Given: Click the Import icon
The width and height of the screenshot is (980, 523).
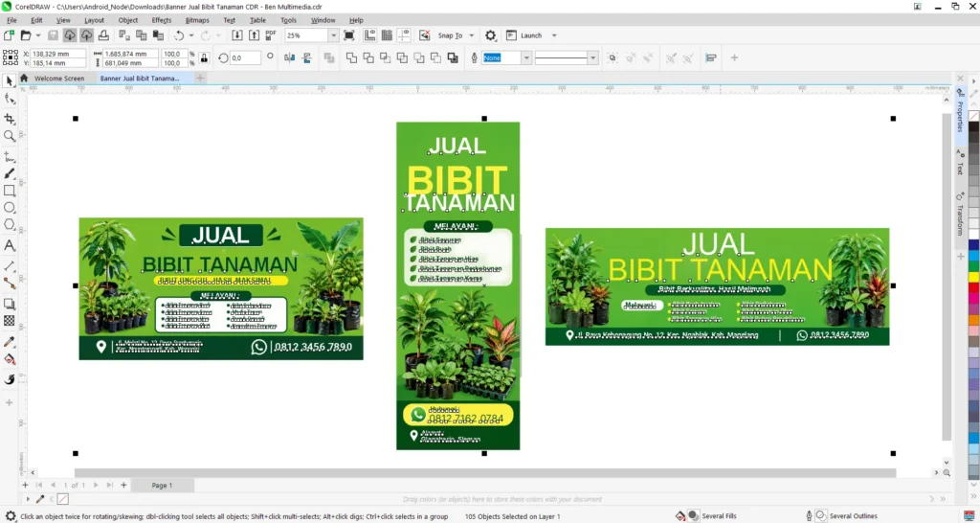Looking at the screenshot, I should (237, 35).
